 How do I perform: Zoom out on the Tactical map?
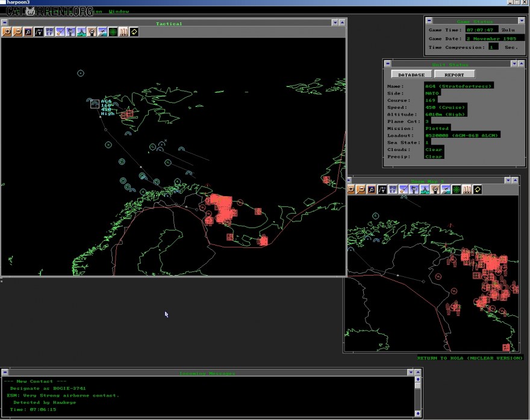click(x=17, y=32)
